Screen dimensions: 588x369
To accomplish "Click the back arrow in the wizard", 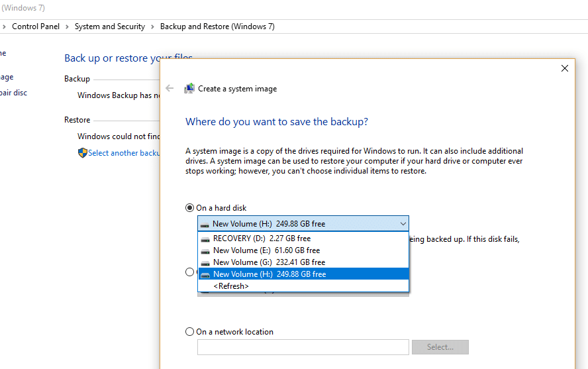I will coord(170,89).
